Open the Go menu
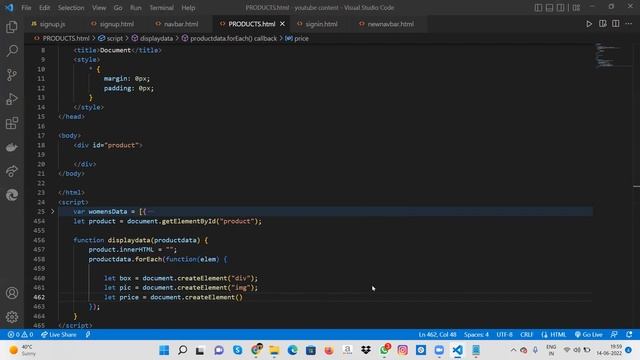The width and height of the screenshot is (640, 360). [118, 8]
